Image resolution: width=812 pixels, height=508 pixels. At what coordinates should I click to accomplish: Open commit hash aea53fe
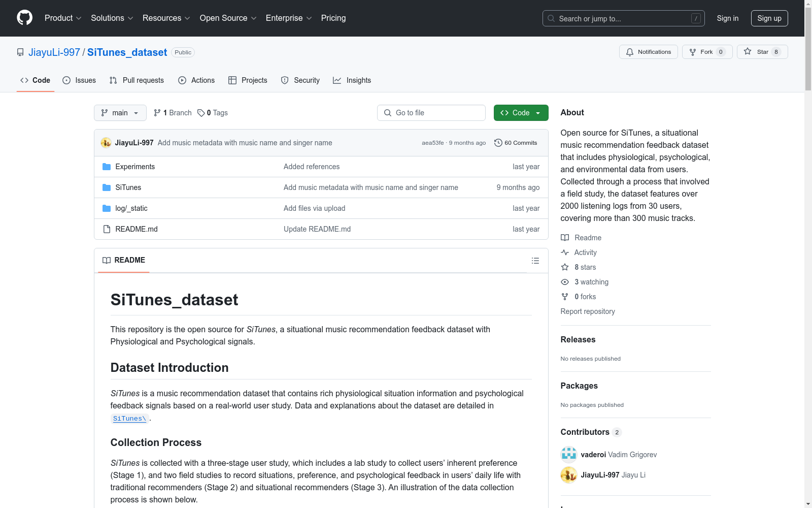432,143
